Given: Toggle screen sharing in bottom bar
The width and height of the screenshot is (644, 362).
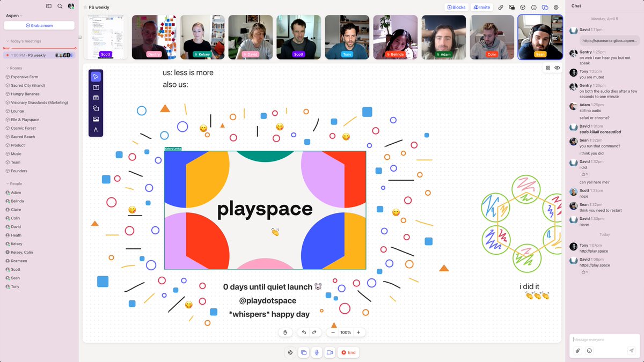Looking at the screenshot, I should (303, 352).
